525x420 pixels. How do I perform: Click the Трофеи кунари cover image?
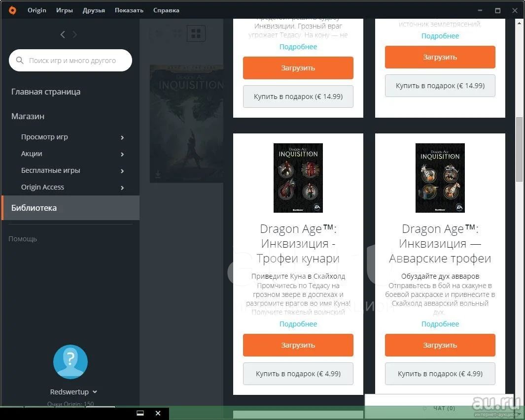point(298,178)
